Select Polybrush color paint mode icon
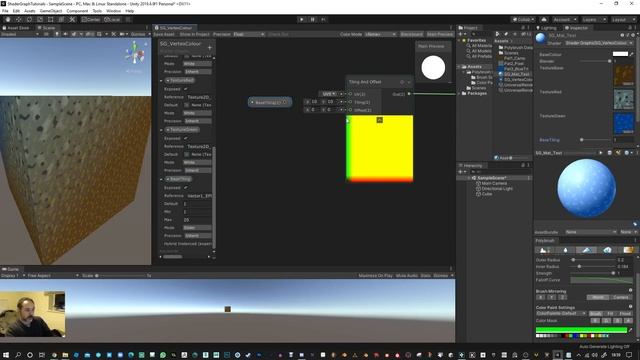640x360 pixels. [587, 250]
